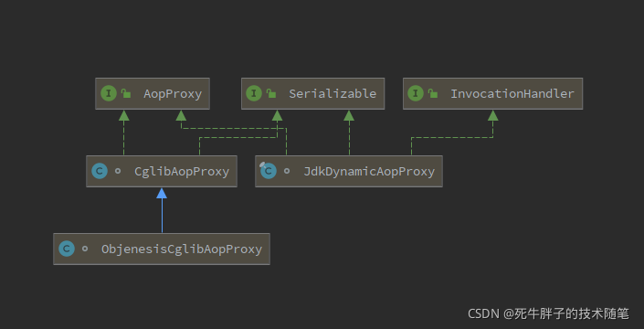
Task: Click the green arrowhead entering InvocationHandler
Action: [x=493, y=115]
